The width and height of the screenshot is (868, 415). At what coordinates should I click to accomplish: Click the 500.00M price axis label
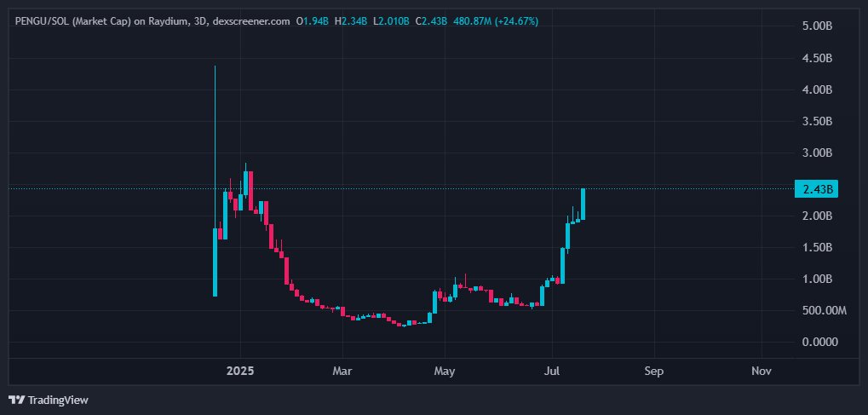824,310
